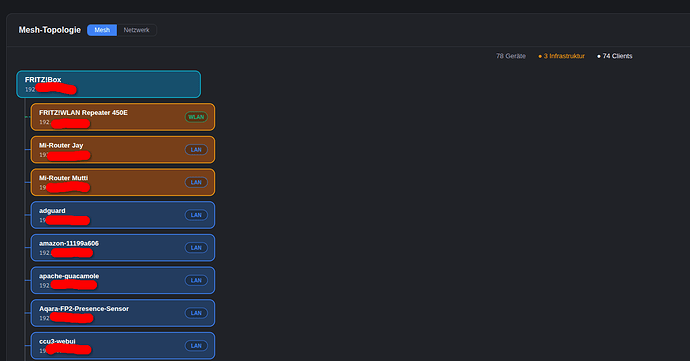Click the 'Mesh-Topologie' heading

pos(50,30)
